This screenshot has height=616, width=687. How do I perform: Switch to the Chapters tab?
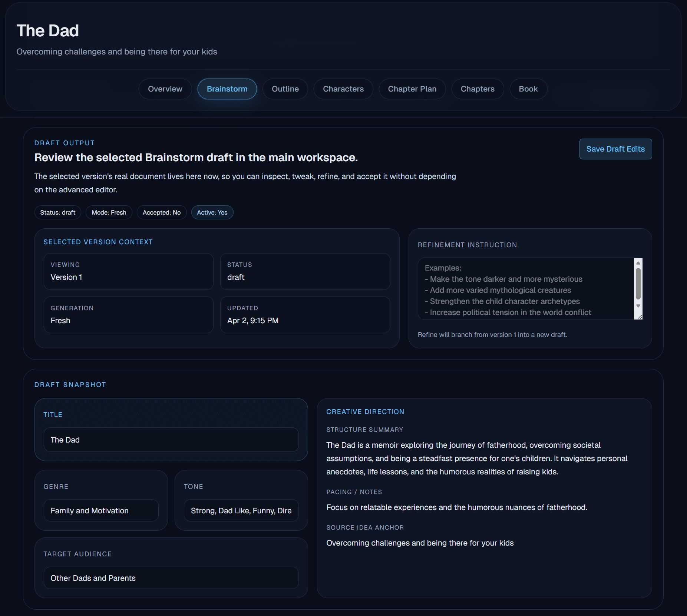coord(478,89)
